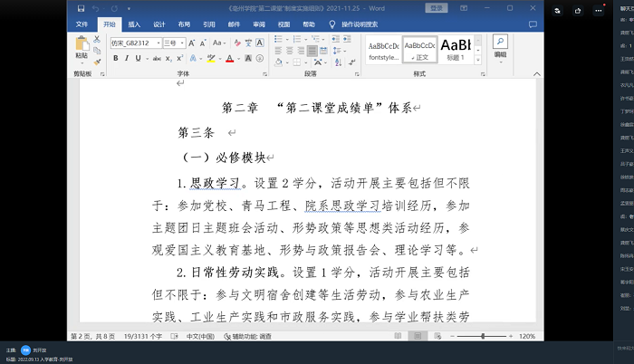Apply strikethrough (abc) formatting

pos(157,59)
